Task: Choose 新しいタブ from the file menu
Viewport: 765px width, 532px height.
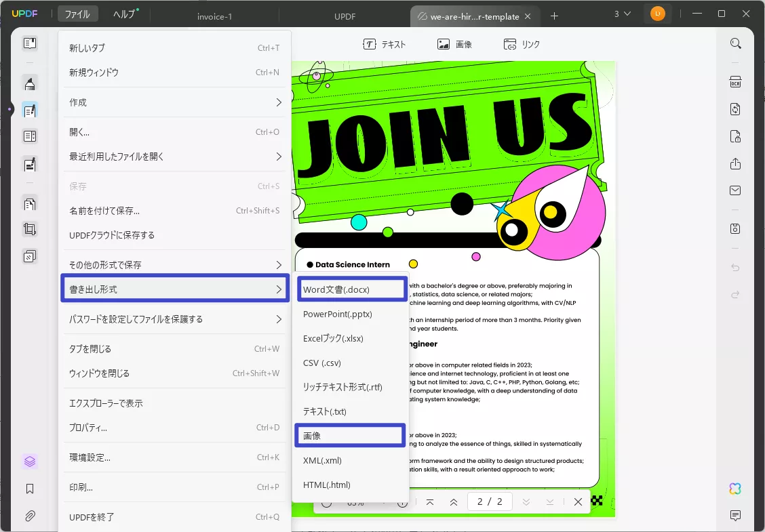Action: (175, 48)
